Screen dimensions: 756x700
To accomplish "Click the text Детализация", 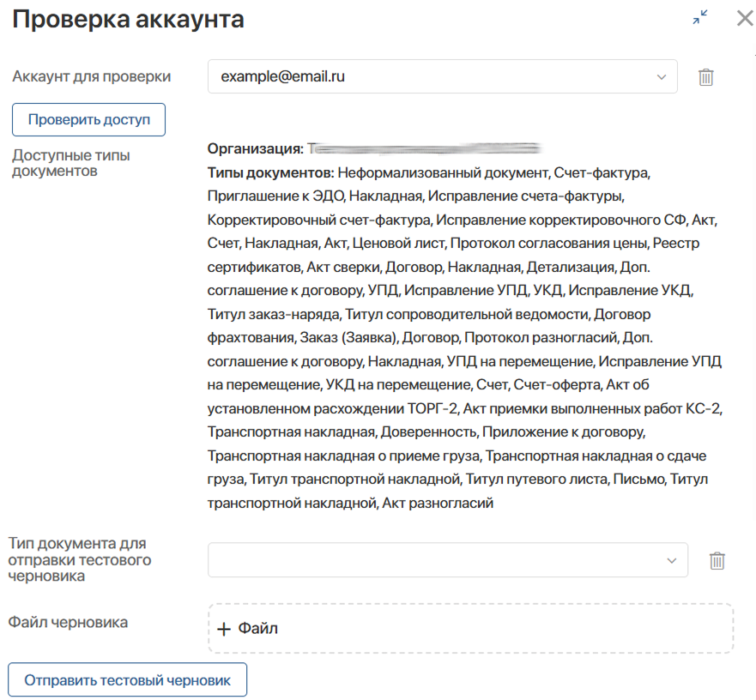I will pos(571,267).
